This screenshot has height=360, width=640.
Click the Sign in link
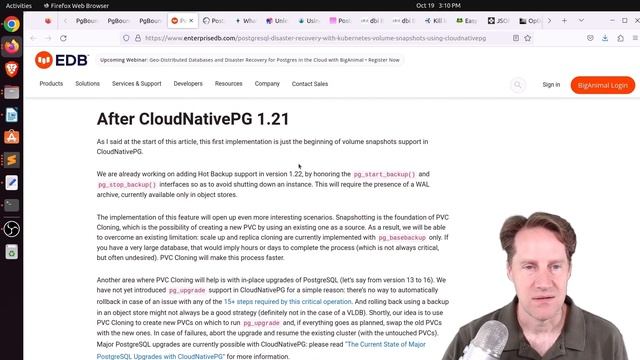coord(551,85)
